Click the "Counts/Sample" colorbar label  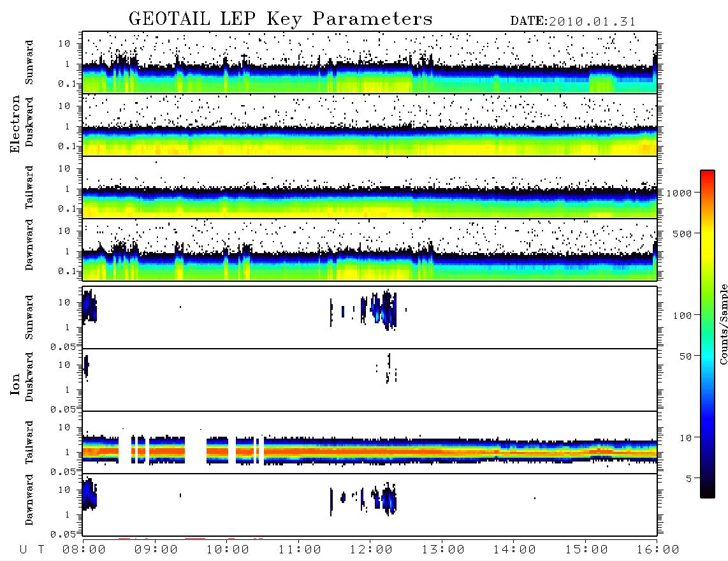(x=723, y=324)
